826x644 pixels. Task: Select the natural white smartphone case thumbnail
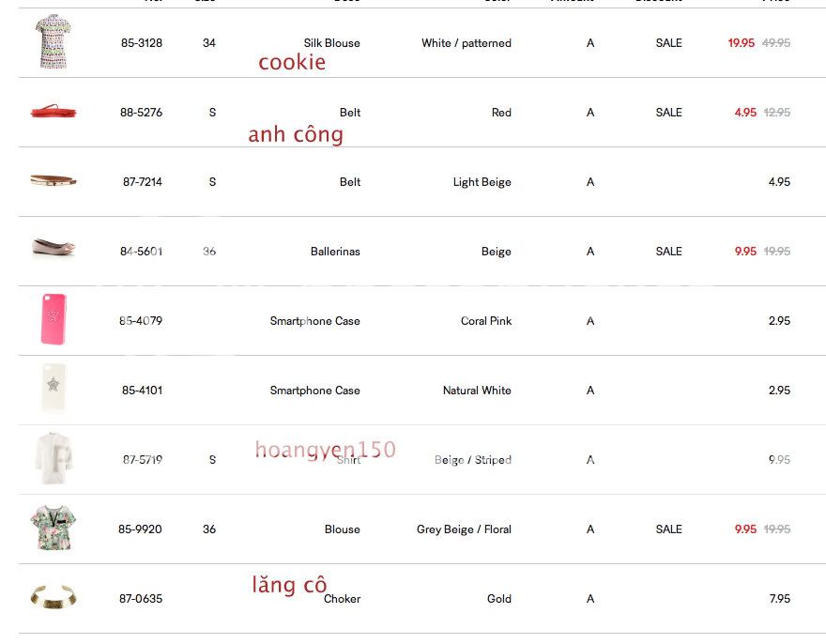pyautogui.click(x=54, y=389)
